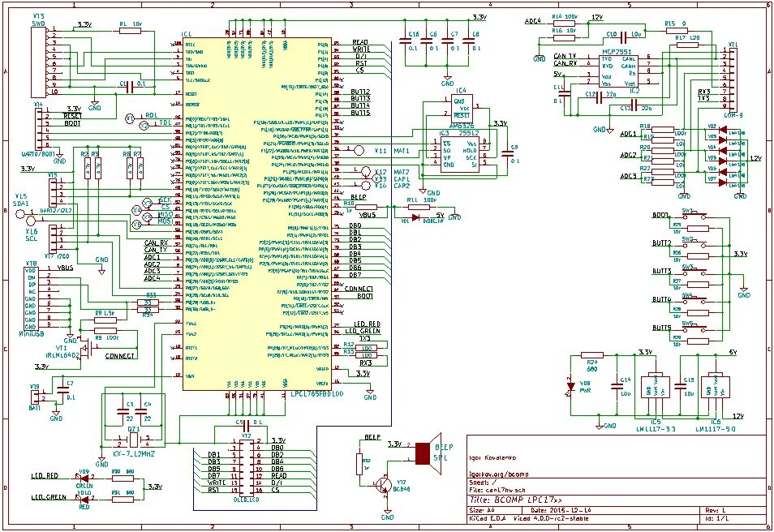The width and height of the screenshot is (774, 532).
Task: Select the COM-9 connector XT1
Action: [x=733, y=79]
